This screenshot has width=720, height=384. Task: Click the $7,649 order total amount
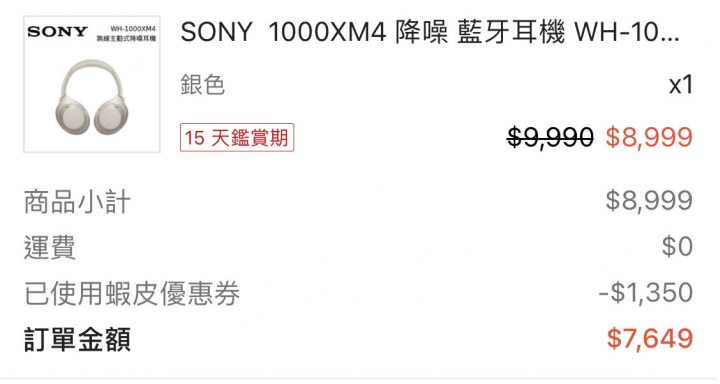click(x=649, y=339)
